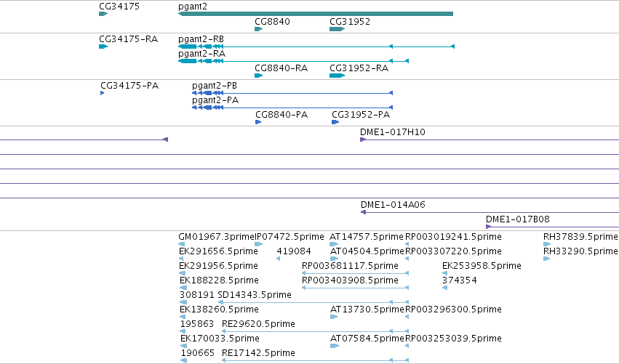Viewport: 619px width, 364px height.
Task: Pick the 374354 feature label
Action: 460,280
